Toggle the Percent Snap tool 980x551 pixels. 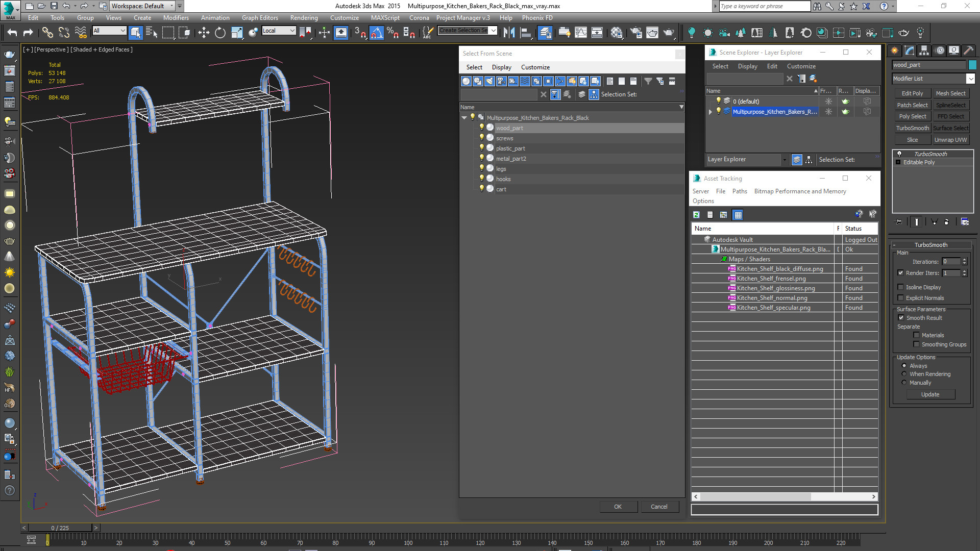(x=393, y=33)
